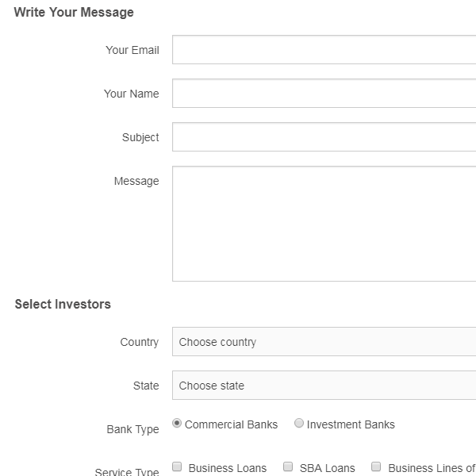Enable the Business Loans checkbox
The width and height of the screenshot is (476, 476).
[x=178, y=467]
